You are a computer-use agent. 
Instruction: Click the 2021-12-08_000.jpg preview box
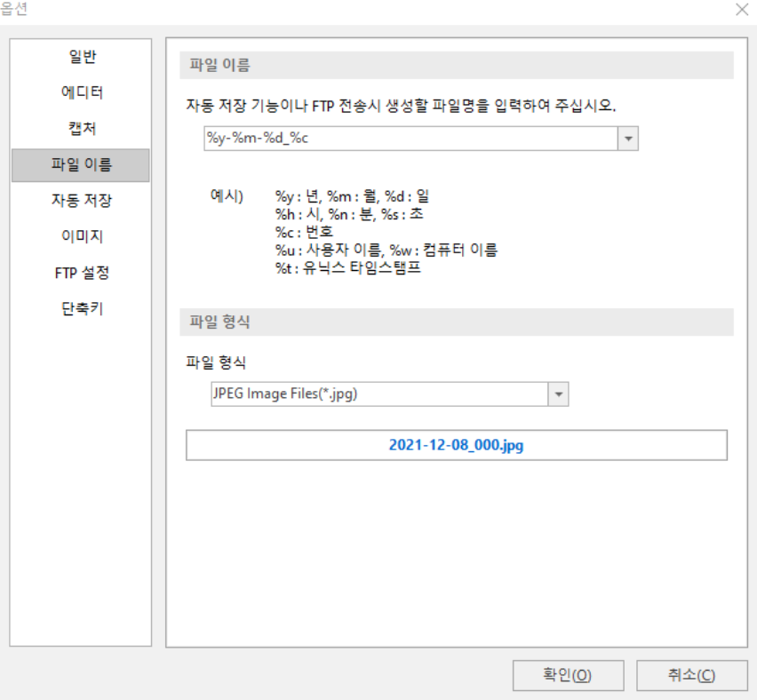coord(456,445)
